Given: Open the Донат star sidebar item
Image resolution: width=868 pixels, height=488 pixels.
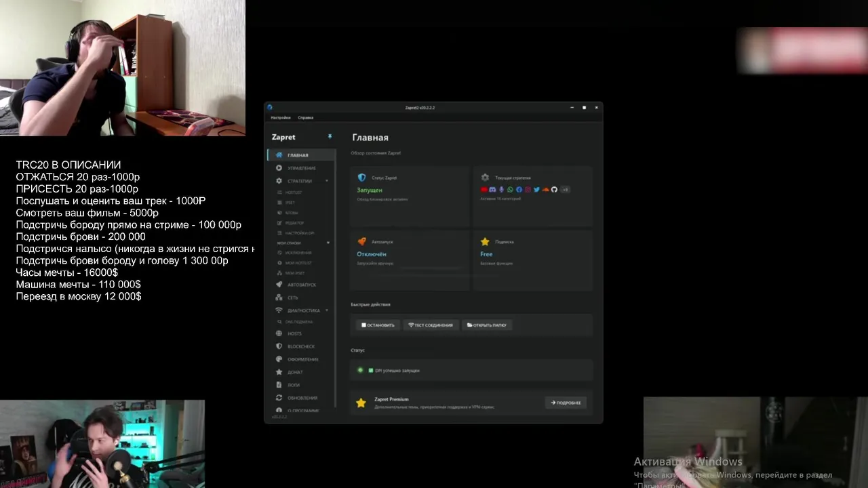Looking at the screenshot, I should (x=301, y=372).
